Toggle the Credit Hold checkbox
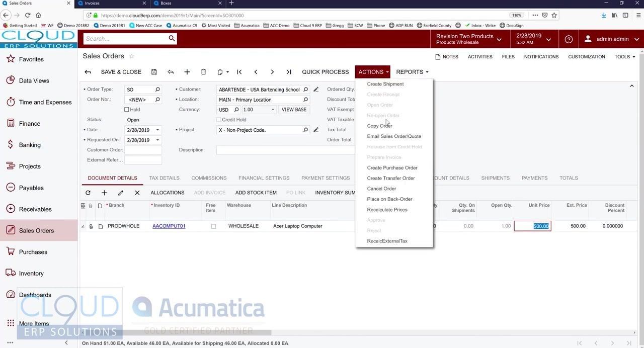This screenshot has width=644, height=348. tap(218, 120)
